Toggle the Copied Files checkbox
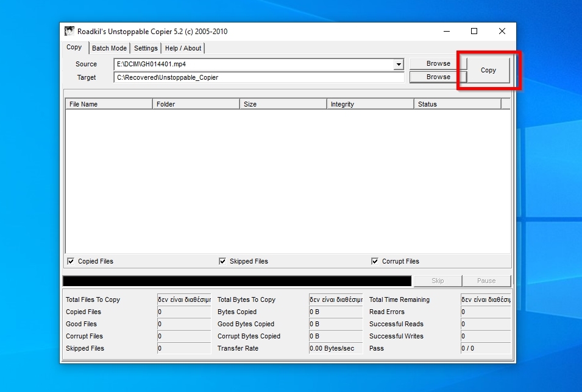Image resolution: width=582 pixels, height=392 pixels. click(x=71, y=262)
